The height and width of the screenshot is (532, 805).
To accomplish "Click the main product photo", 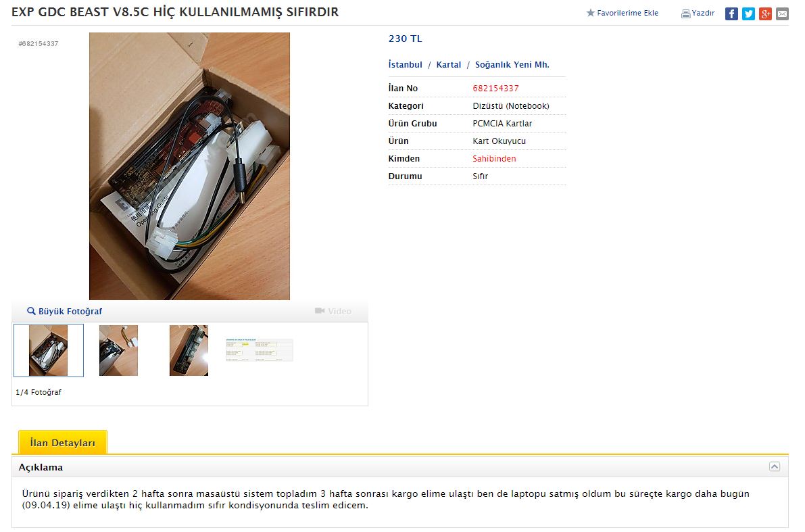I will (189, 166).
